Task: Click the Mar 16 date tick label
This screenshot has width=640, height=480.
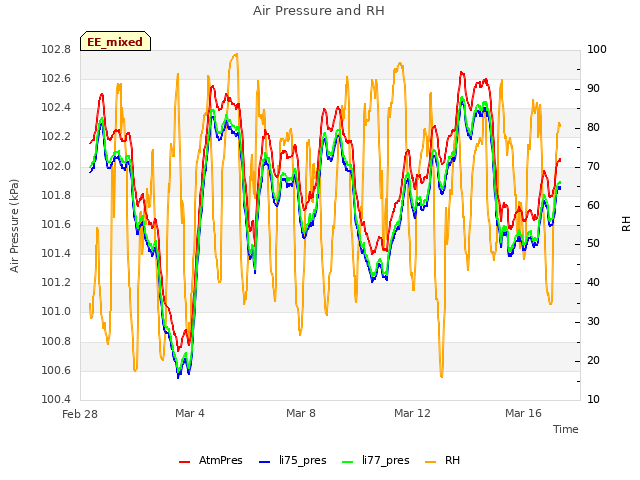Action: coord(523,413)
